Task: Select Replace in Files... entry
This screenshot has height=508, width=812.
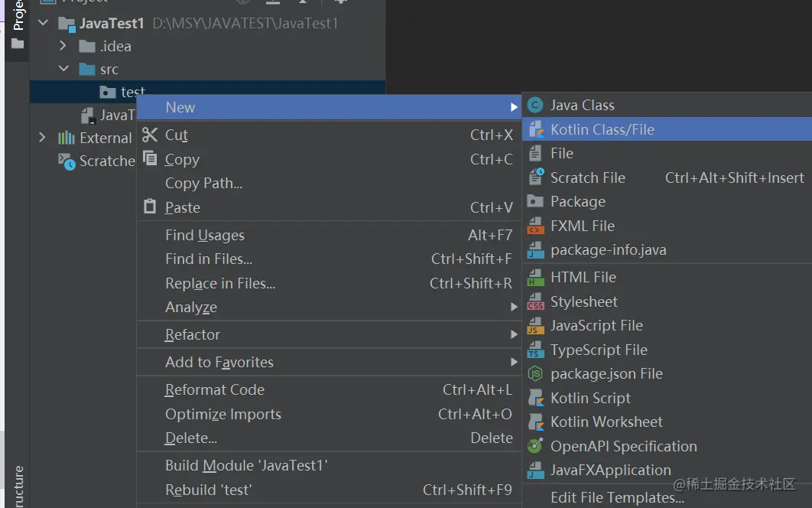Action: pos(329,283)
